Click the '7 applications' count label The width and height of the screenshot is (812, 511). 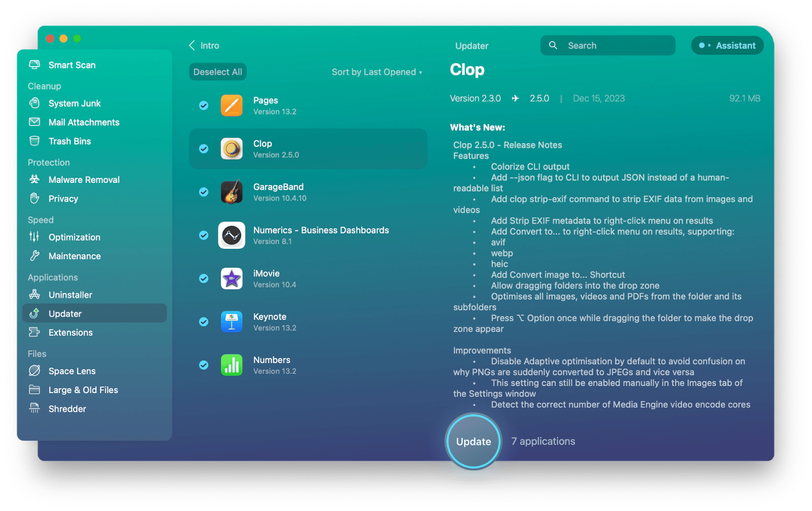(543, 441)
